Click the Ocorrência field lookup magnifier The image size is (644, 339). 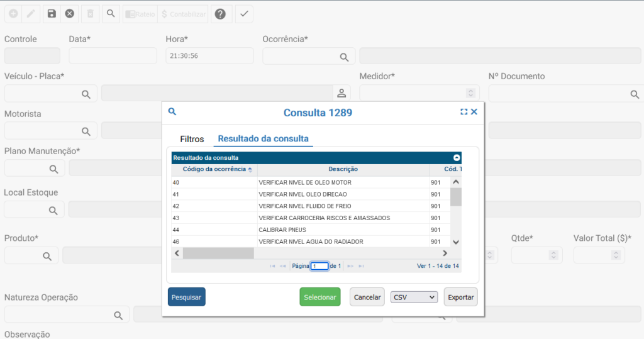click(344, 57)
